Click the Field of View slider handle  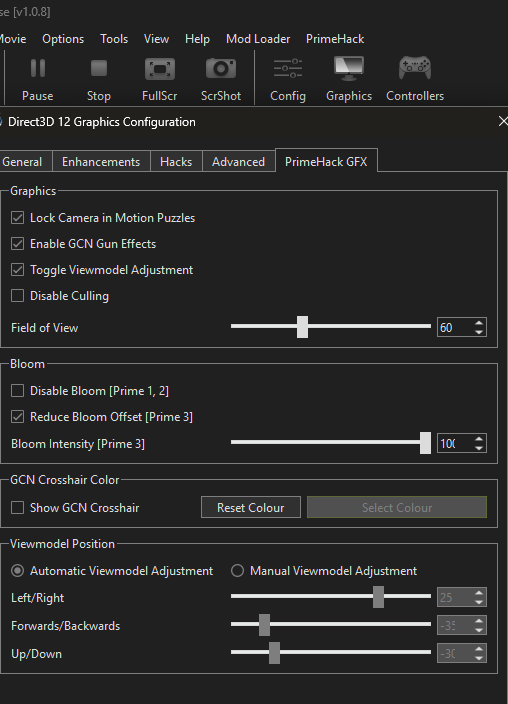click(x=302, y=326)
